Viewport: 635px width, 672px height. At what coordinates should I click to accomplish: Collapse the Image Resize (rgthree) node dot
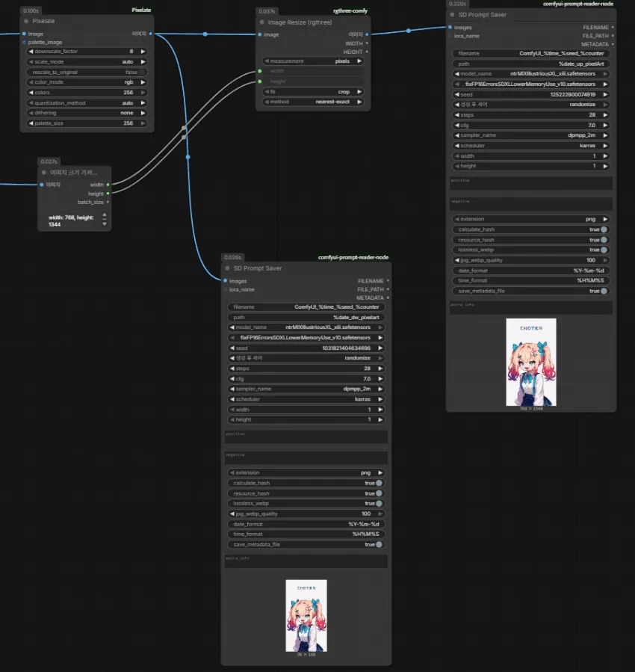(x=262, y=22)
